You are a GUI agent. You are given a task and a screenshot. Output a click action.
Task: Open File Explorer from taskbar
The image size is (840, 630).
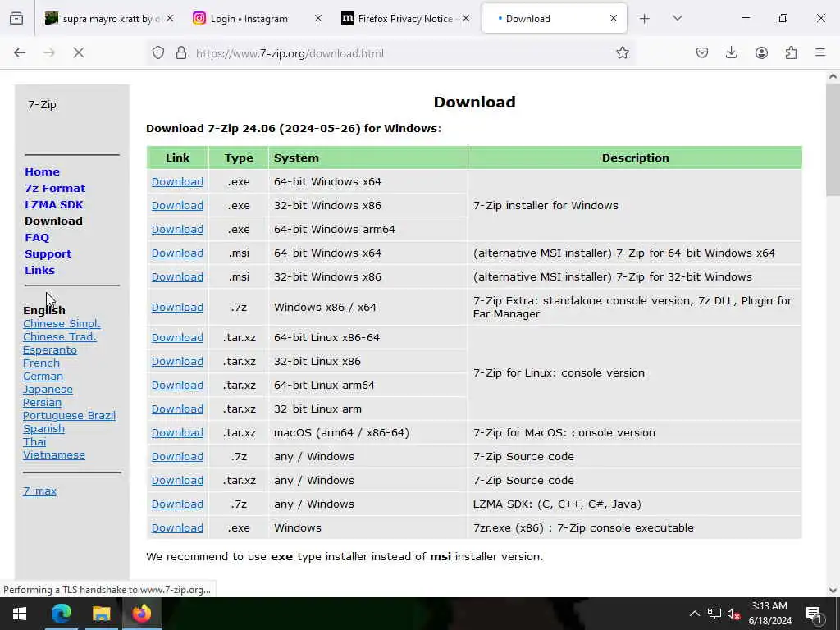coord(101,614)
